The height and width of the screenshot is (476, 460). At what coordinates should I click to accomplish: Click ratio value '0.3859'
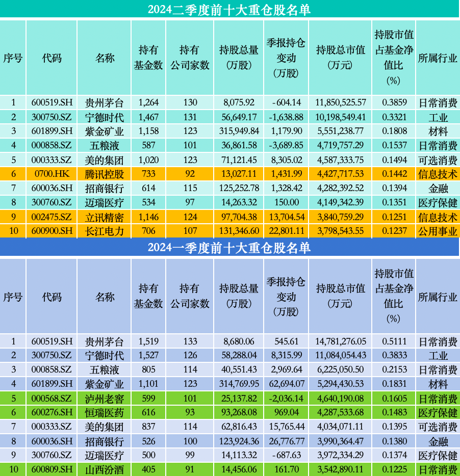tap(394, 102)
